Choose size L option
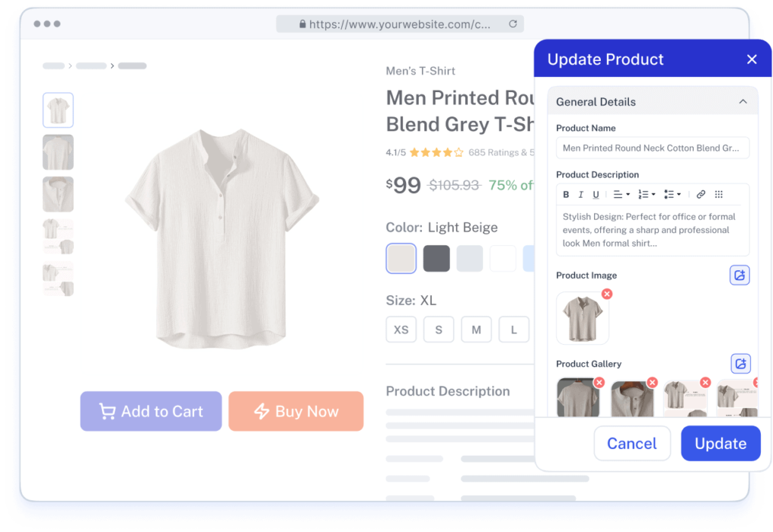 513,330
